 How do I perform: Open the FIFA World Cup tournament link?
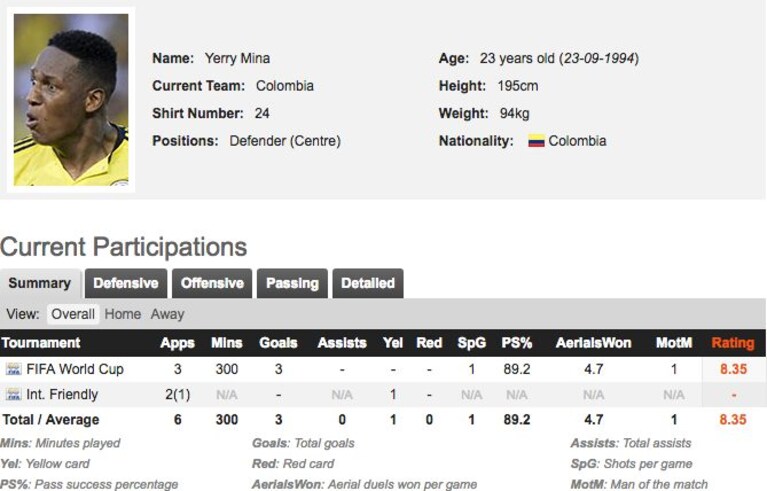click(75, 369)
